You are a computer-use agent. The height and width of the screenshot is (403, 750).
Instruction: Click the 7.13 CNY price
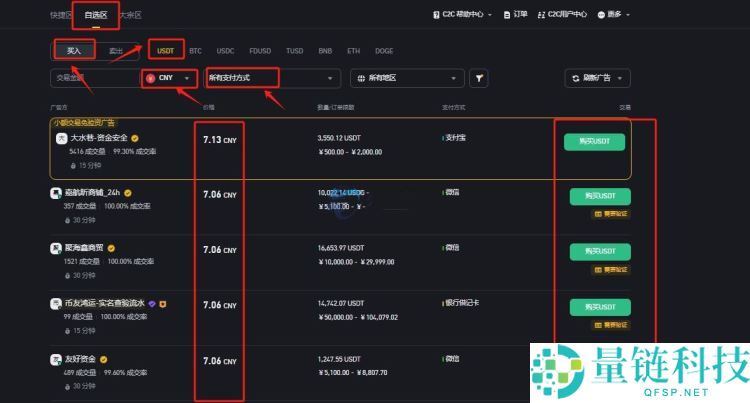tap(220, 140)
